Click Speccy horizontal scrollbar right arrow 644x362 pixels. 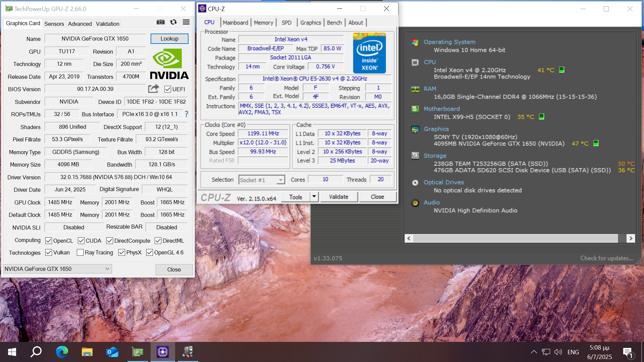631,238
